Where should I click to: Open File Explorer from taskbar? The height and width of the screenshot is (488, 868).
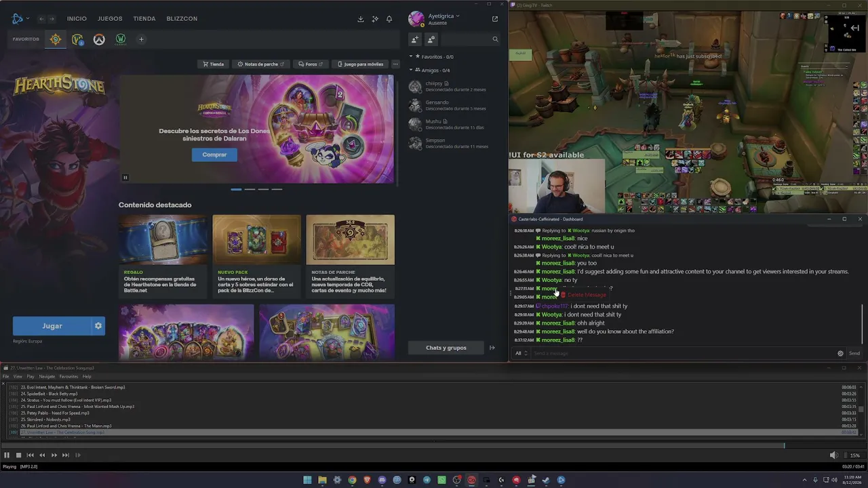(x=322, y=480)
